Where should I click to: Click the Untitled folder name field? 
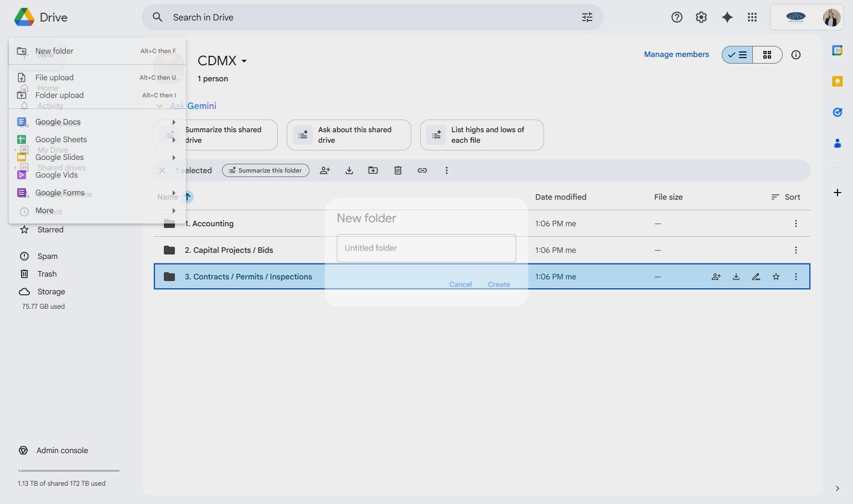point(426,248)
